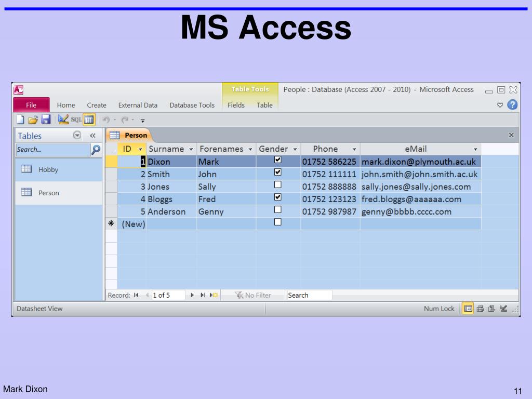Go to previous record navigation button
The image size is (532, 399).
[x=147, y=295]
